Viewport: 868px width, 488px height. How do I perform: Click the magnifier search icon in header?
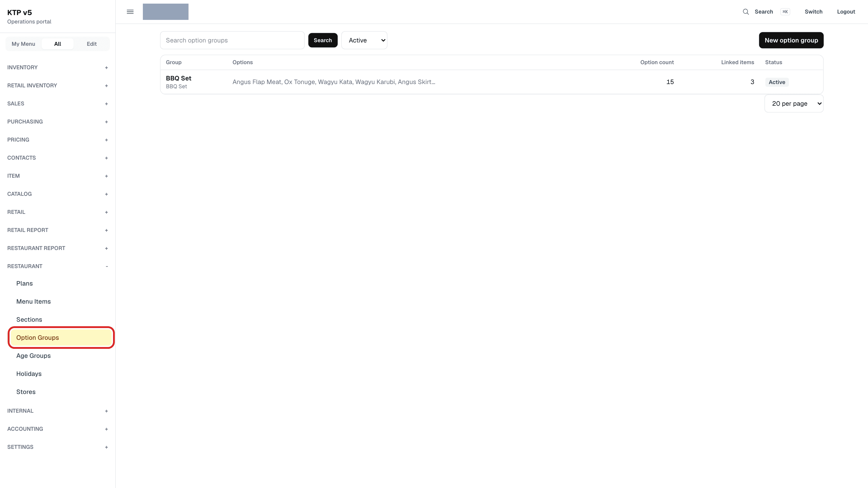point(746,12)
